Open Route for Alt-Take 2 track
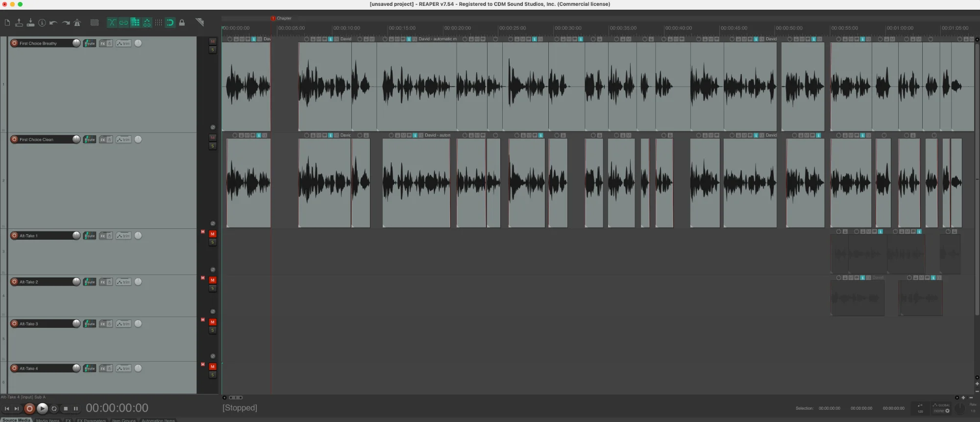Viewport: 980px width, 422px height. tap(90, 282)
